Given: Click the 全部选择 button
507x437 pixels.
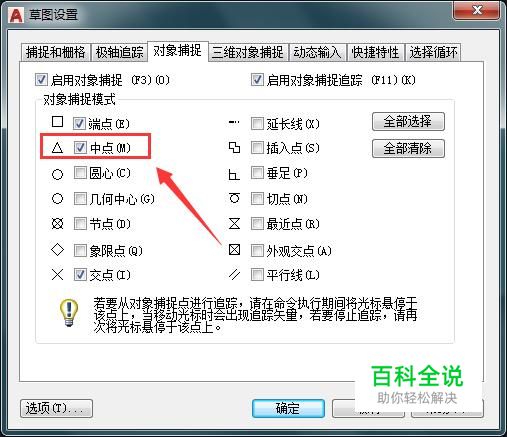Looking at the screenshot, I should [408, 121].
